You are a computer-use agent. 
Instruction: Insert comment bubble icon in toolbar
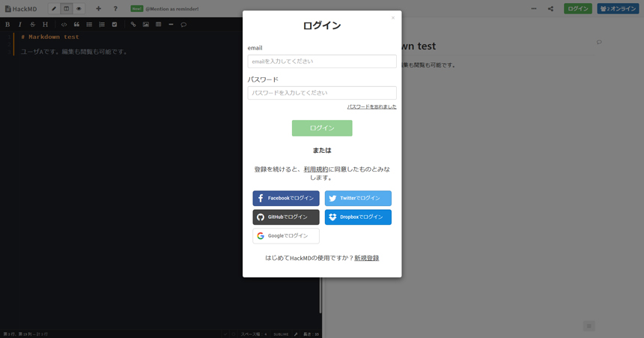183,24
